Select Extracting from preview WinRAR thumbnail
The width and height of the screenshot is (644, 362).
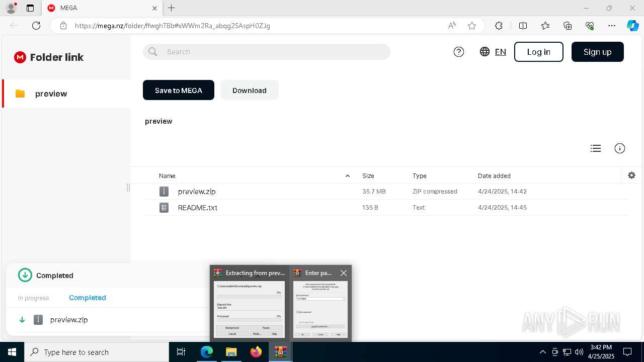250,303
